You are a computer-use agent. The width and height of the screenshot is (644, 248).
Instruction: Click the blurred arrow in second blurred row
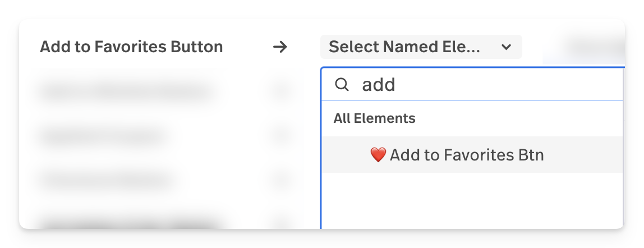(x=280, y=135)
